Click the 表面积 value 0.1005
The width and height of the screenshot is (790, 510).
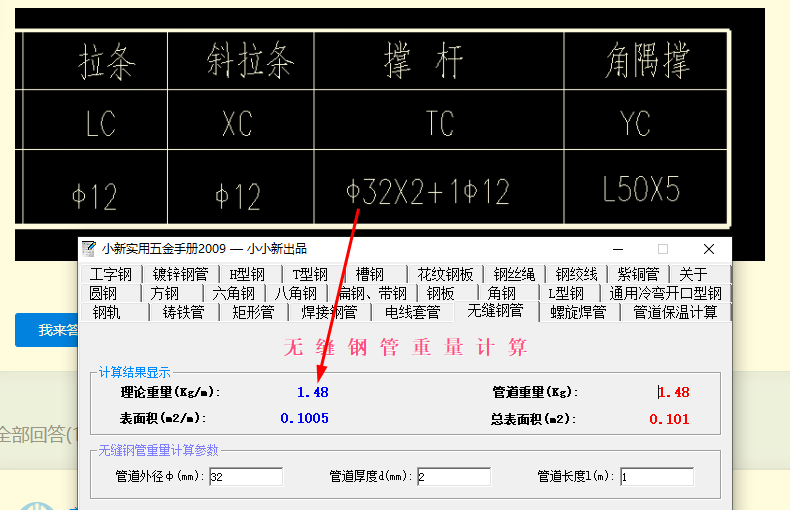(304, 418)
